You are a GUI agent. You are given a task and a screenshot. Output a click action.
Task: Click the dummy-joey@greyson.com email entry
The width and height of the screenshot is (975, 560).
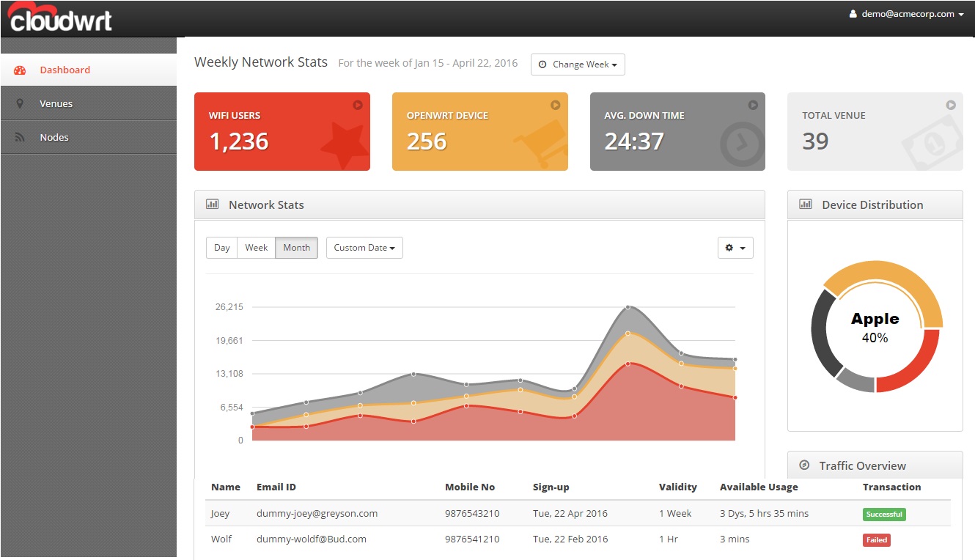317,513
